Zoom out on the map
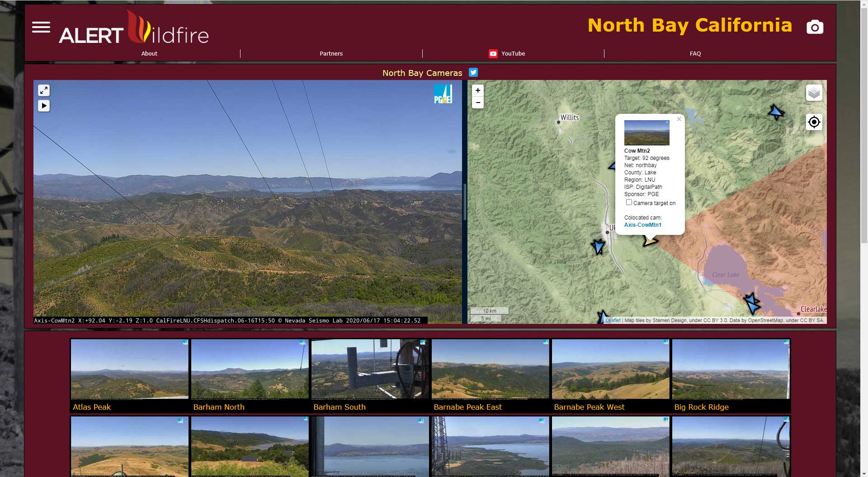The width and height of the screenshot is (868, 477). click(478, 103)
